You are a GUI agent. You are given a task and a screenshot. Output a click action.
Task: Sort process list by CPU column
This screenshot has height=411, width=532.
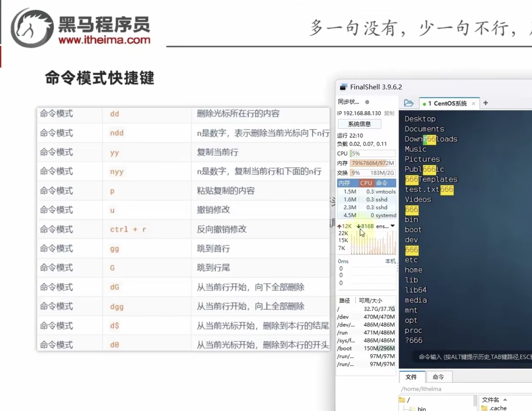coord(366,183)
